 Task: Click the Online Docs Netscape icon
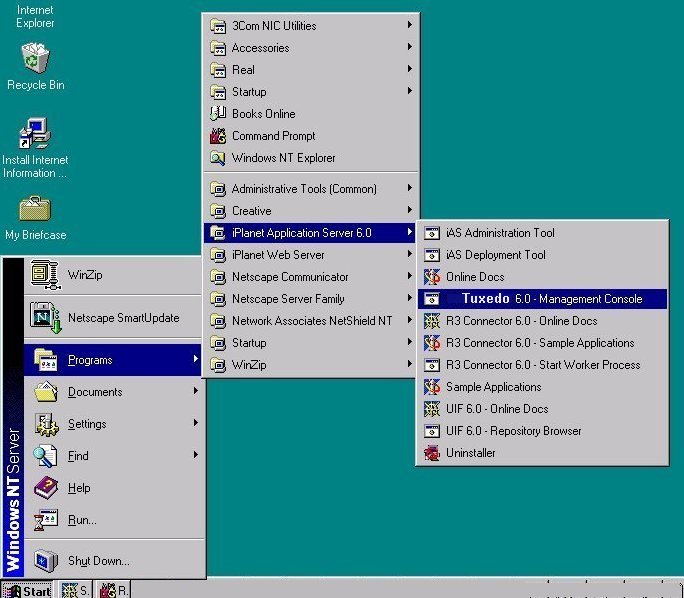click(x=432, y=277)
